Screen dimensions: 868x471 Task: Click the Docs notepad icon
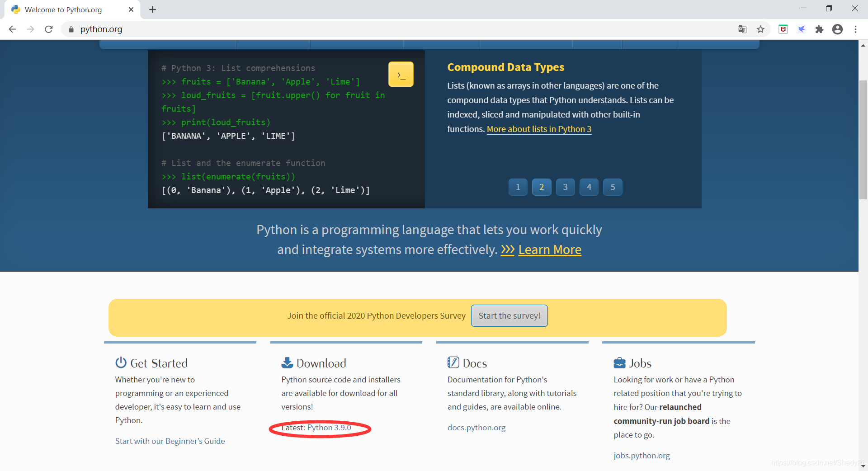click(453, 363)
